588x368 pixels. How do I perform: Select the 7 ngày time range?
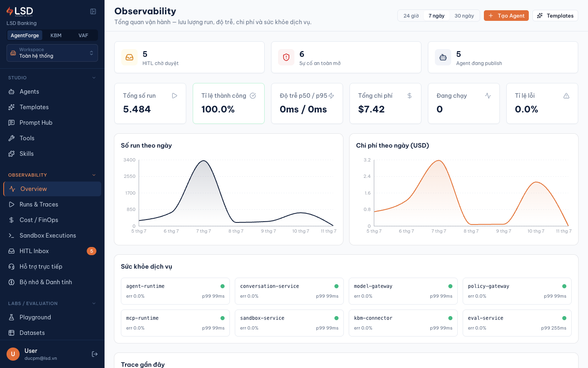(x=437, y=16)
